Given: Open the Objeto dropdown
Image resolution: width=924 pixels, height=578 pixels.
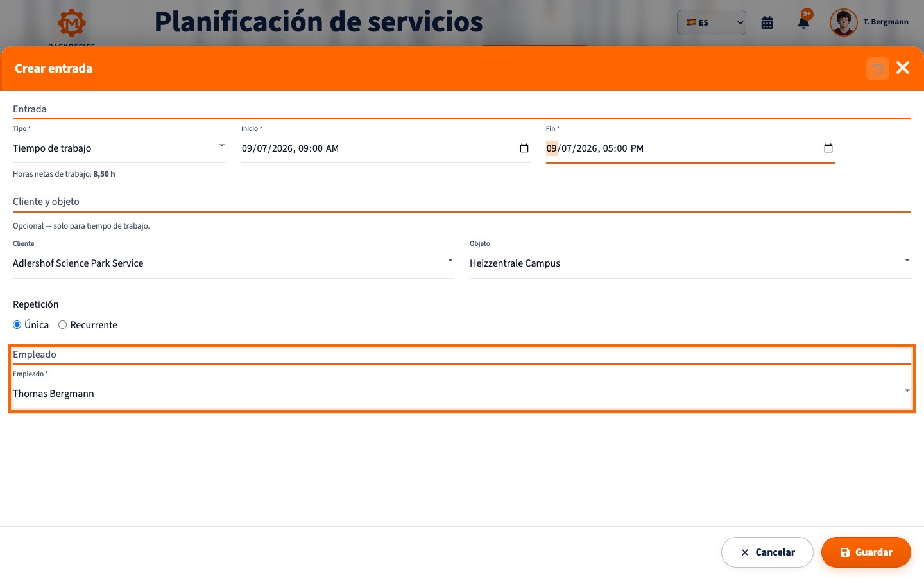Looking at the screenshot, I should tap(690, 263).
